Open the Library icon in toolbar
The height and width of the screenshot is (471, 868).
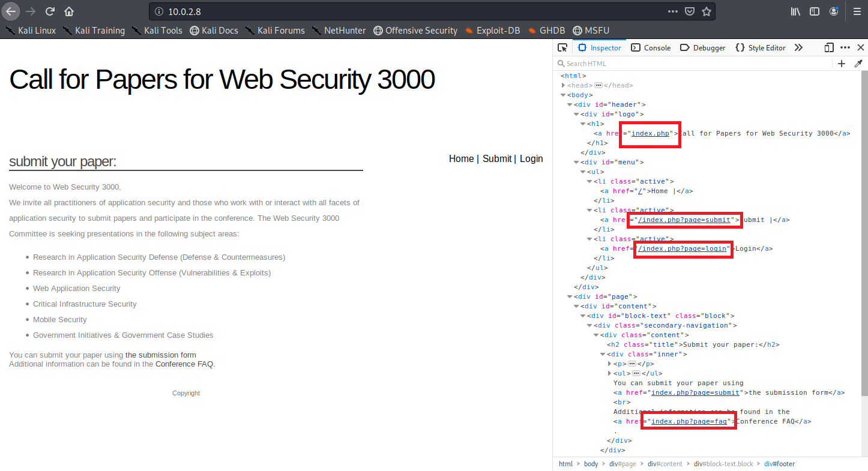tap(796, 11)
